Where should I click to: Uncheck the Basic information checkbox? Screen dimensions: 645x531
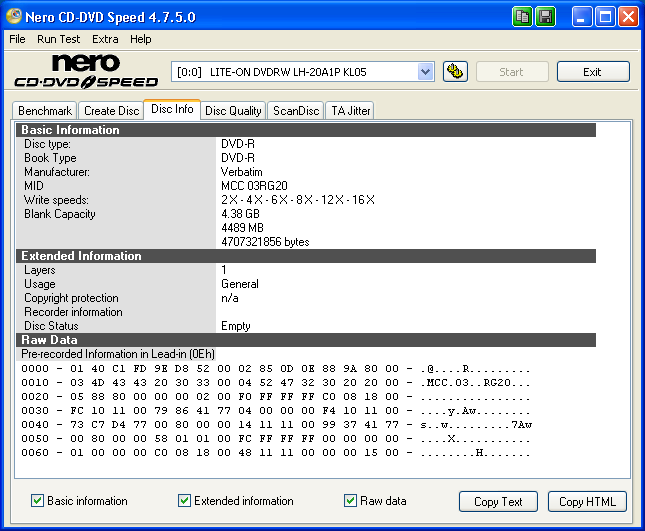point(38,501)
